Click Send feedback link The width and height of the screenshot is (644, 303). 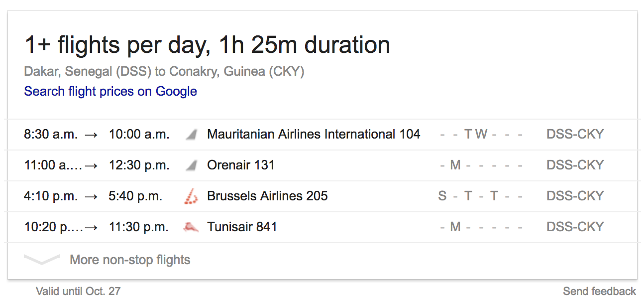click(599, 291)
